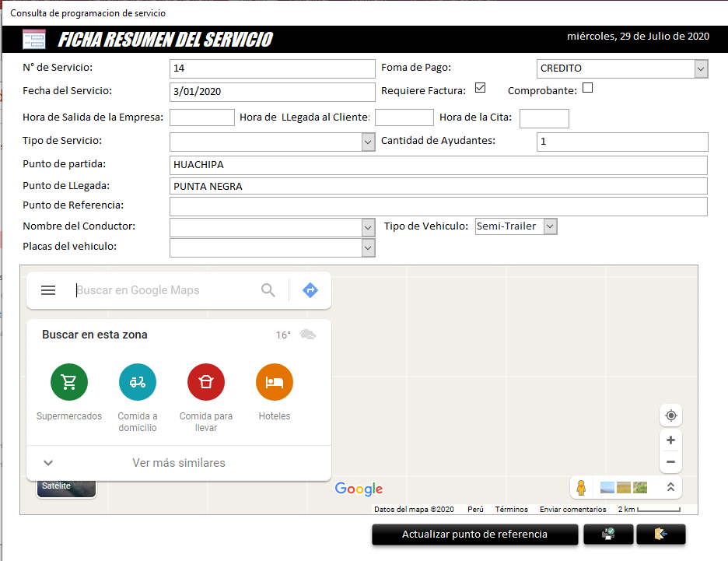Click the Street View Pegman icon

581,487
